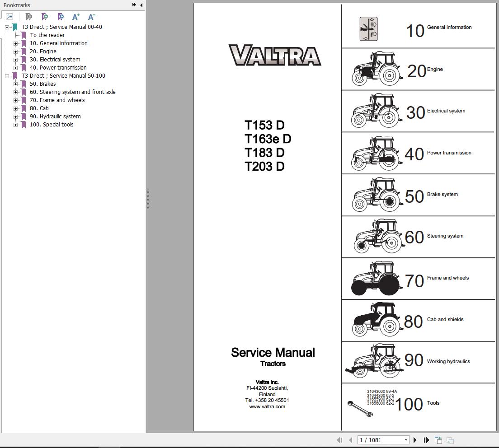Expand the 70. Frame and wheels bookmark

point(15,100)
